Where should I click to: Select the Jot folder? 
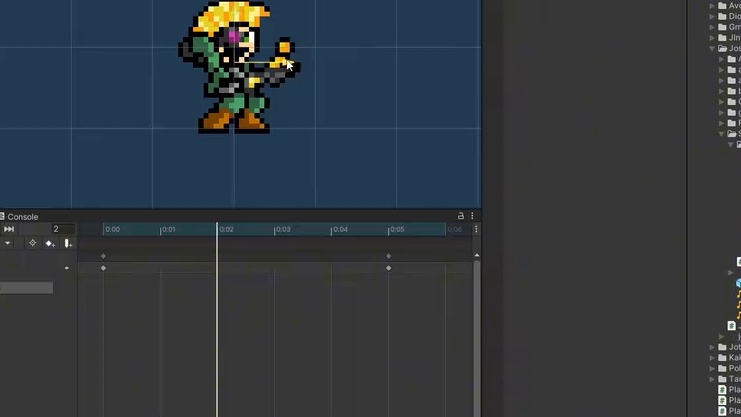(x=729, y=347)
